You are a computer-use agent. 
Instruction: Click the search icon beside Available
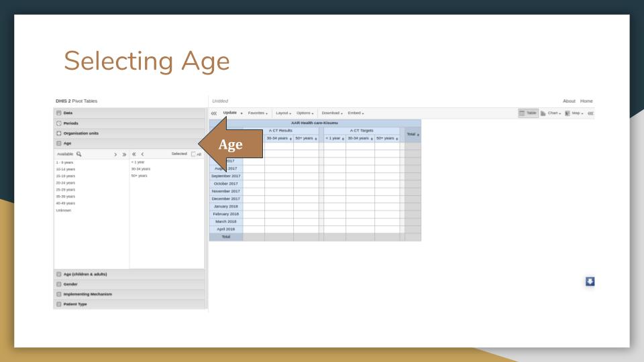click(x=79, y=154)
